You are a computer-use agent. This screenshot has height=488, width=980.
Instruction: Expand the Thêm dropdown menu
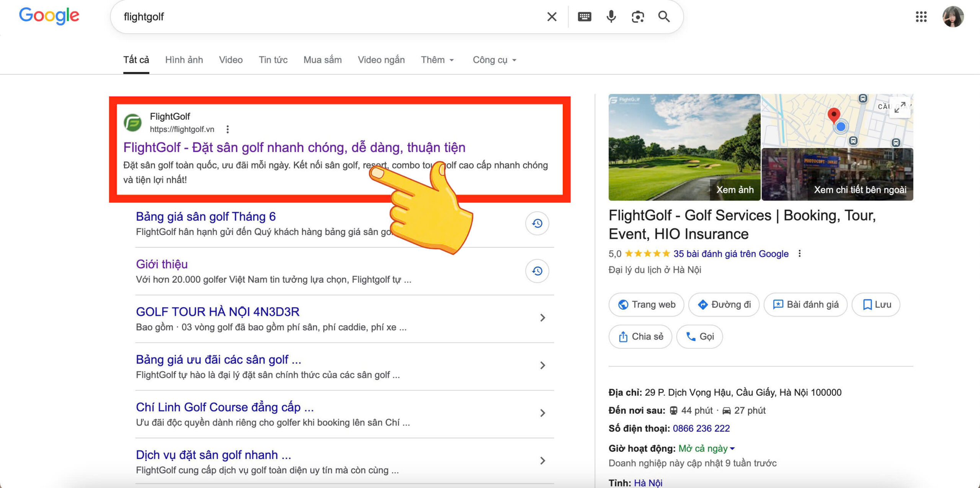(438, 60)
